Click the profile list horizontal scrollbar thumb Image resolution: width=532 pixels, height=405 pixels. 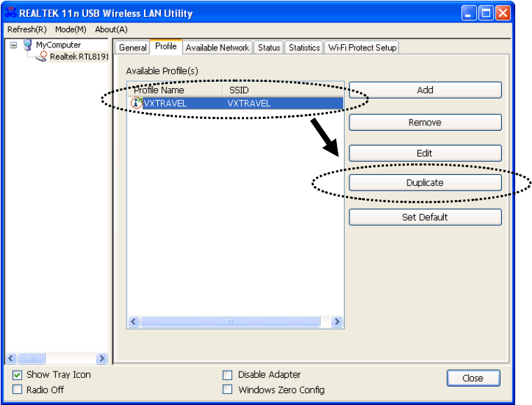(x=231, y=322)
